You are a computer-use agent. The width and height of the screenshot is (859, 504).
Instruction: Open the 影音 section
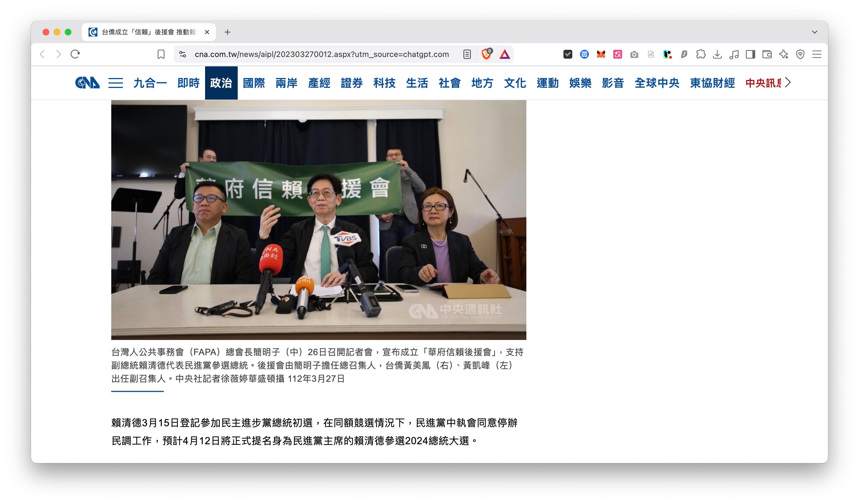point(613,83)
